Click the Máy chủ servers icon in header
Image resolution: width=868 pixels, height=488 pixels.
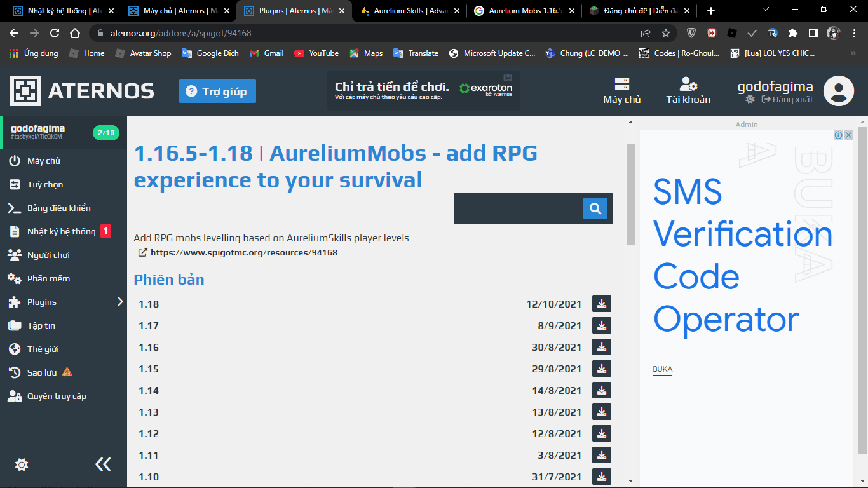[x=621, y=91]
